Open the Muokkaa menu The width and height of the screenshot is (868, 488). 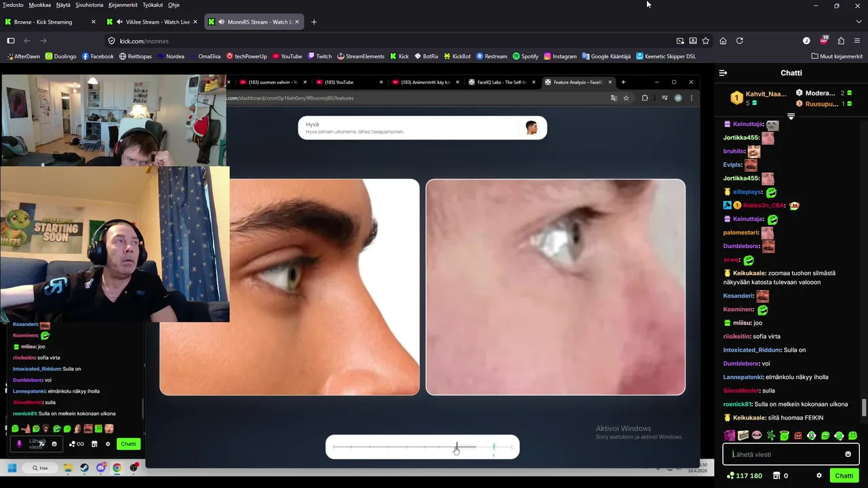click(39, 5)
